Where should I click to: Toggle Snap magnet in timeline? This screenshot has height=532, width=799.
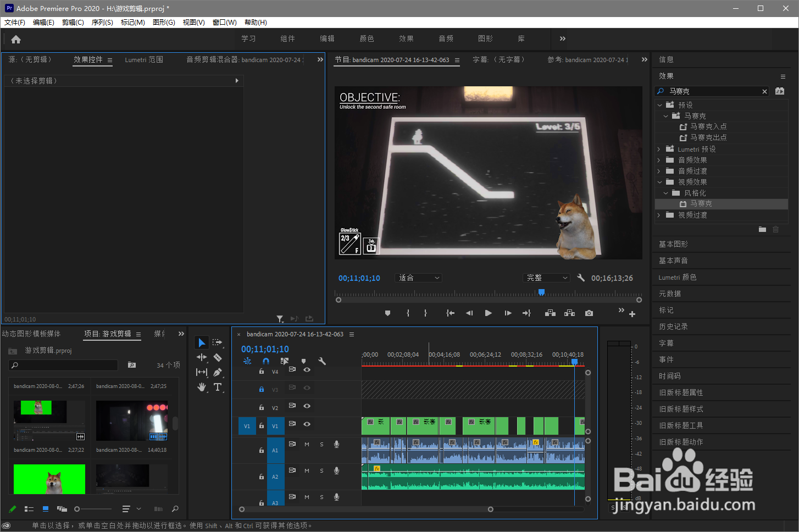(x=266, y=362)
